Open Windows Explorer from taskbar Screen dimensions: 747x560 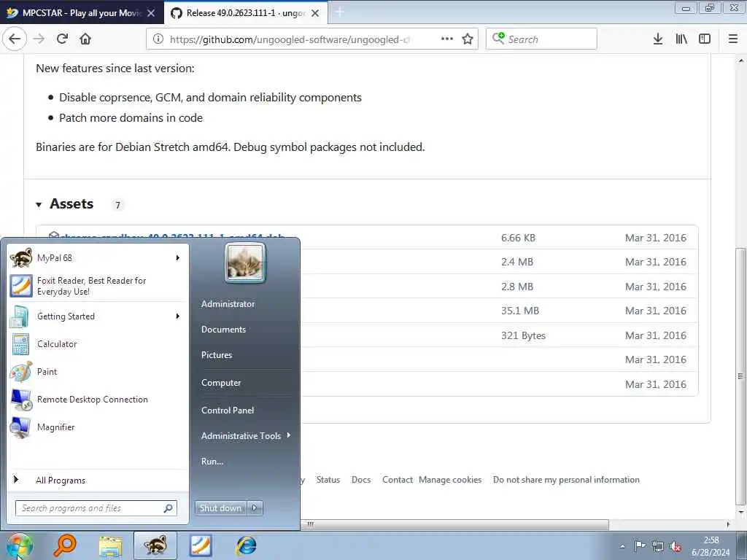(x=111, y=545)
